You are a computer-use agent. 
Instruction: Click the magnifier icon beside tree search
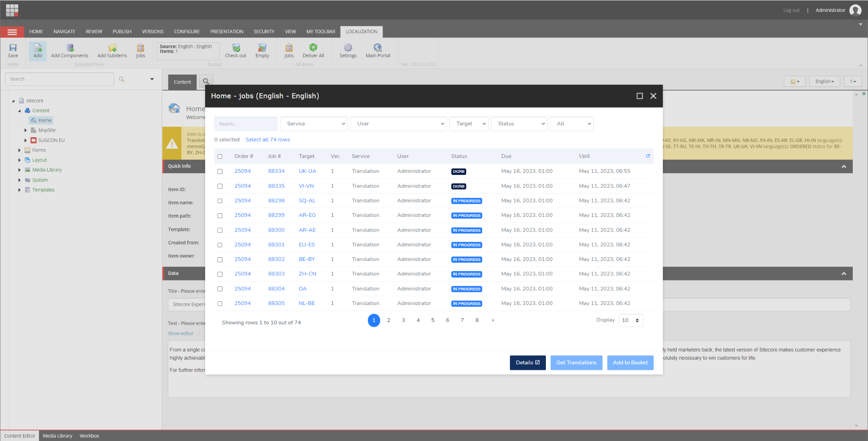click(x=122, y=79)
